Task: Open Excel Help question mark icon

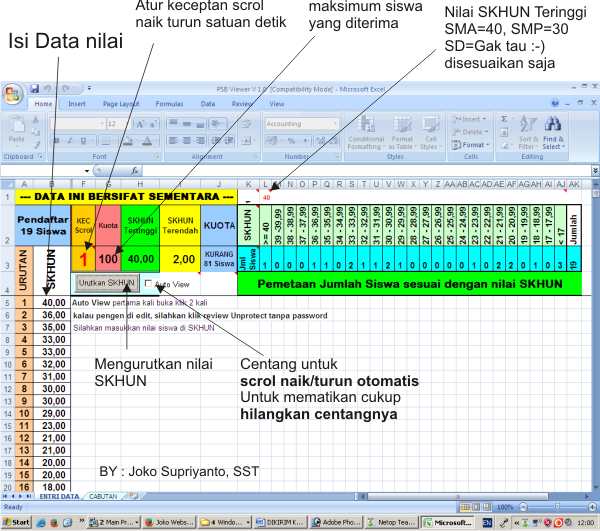Action: [x=554, y=103]
